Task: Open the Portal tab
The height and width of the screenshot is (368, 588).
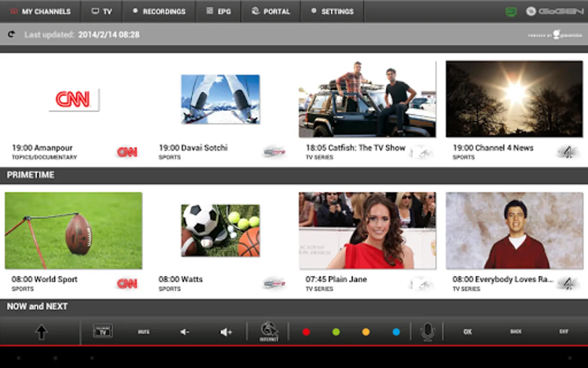Action: 271,11
